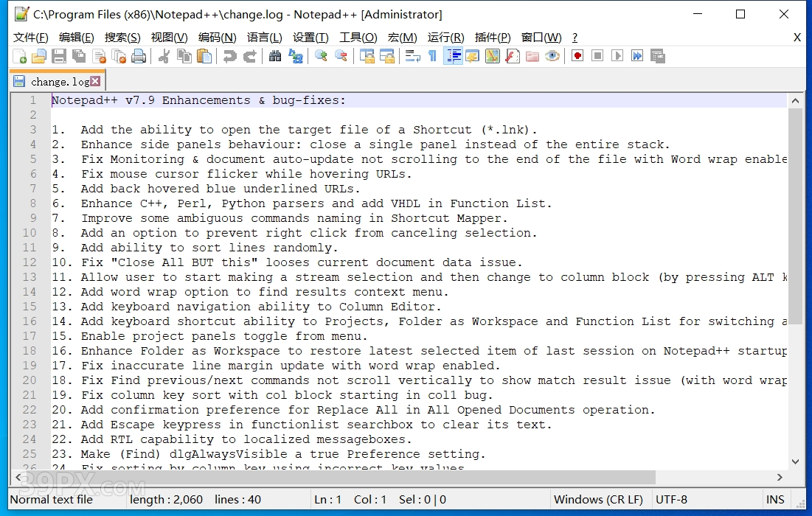The height and width of the screenshot is (516, 812).
Task: Open the 宏(M) menu
Action: [403, 38]
